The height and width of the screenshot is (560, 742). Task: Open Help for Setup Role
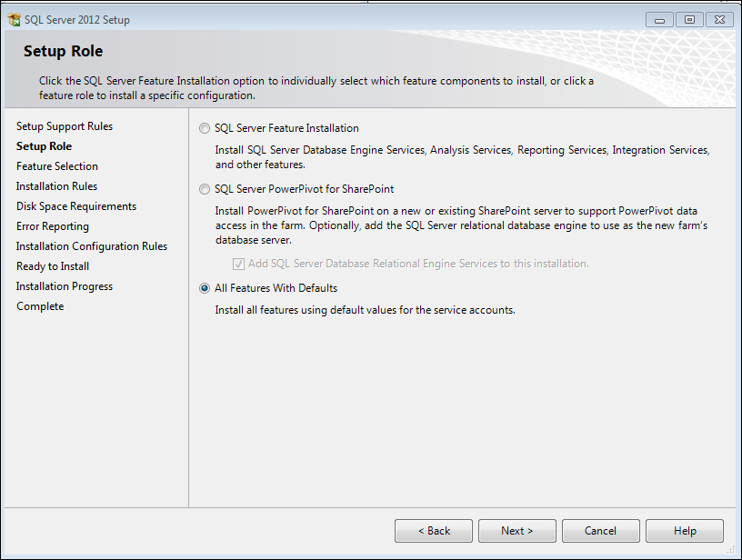click(685, 531)
